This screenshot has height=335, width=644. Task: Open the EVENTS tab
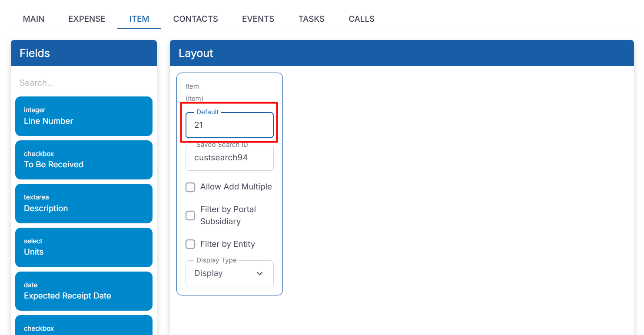point(258,19)
